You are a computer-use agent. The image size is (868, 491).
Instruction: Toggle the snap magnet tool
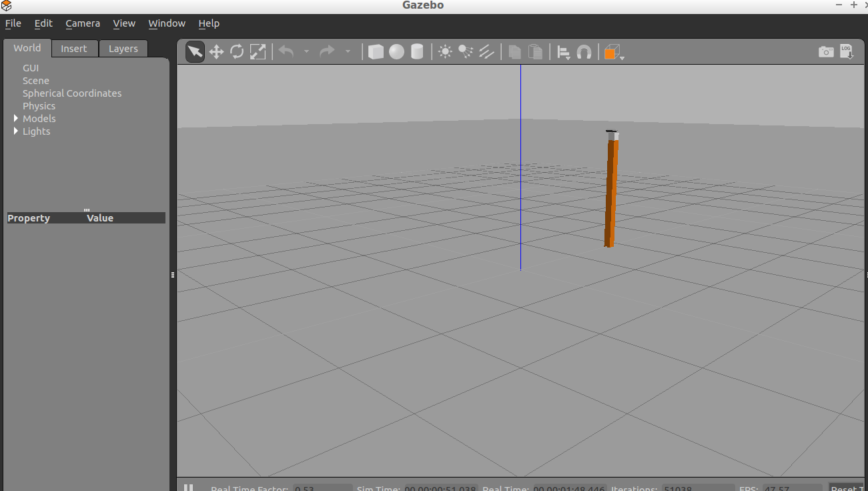[x=584, y=52]
